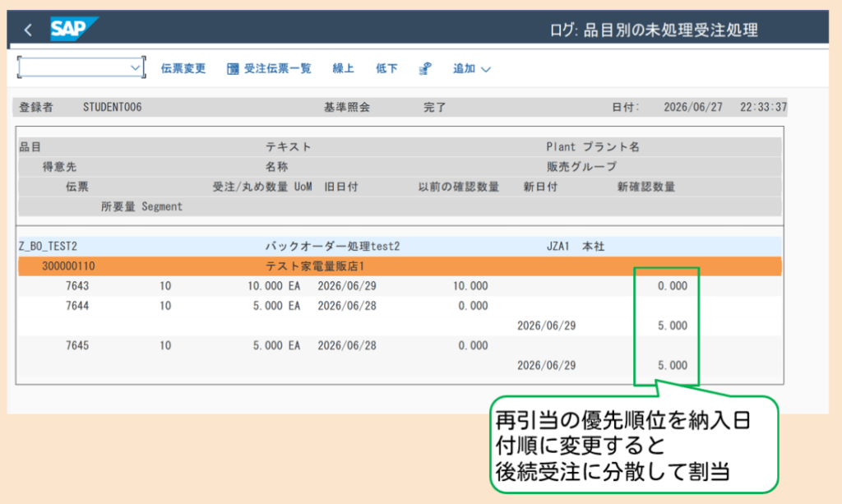This screenshot has height=504, width=842.
Task: Open the command field dropdown arrow
Action: 135,67
